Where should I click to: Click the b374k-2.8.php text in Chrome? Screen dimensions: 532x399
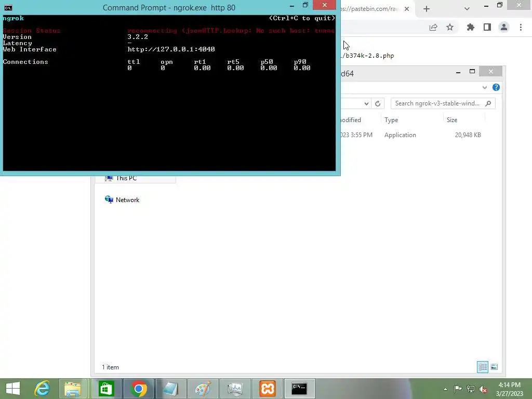tap(369, 56)
